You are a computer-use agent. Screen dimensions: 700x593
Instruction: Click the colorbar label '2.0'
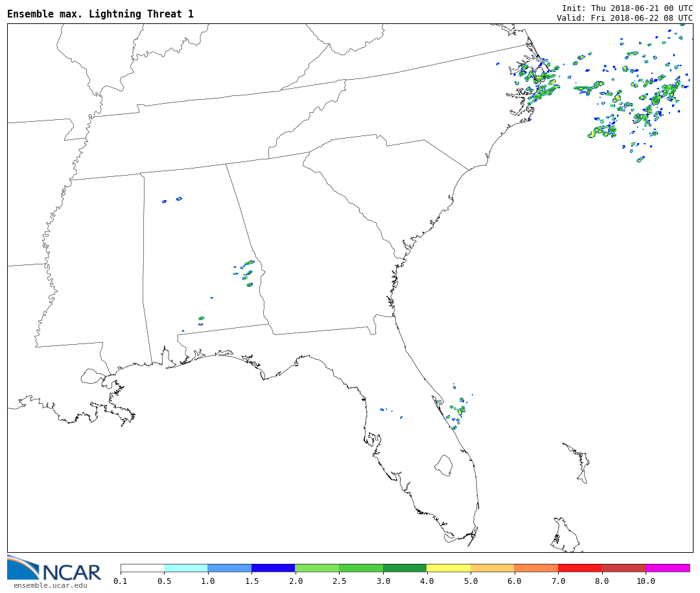296,581
